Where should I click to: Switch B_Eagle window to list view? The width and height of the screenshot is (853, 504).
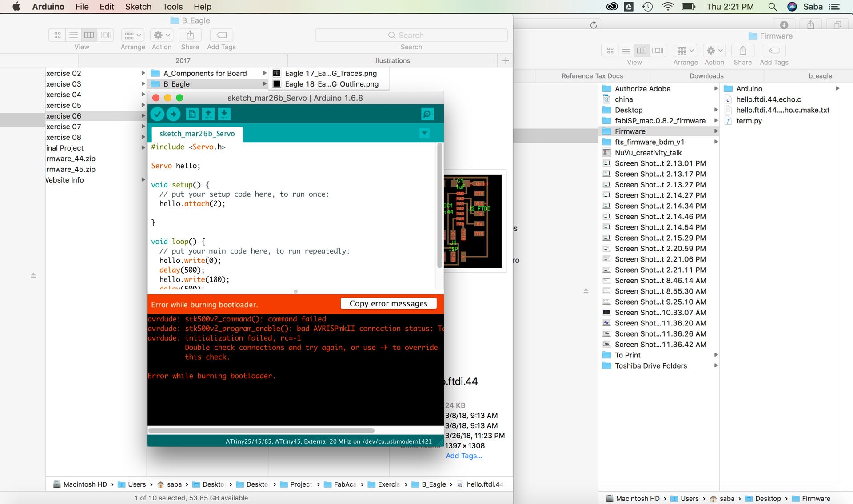coord(73,35)
